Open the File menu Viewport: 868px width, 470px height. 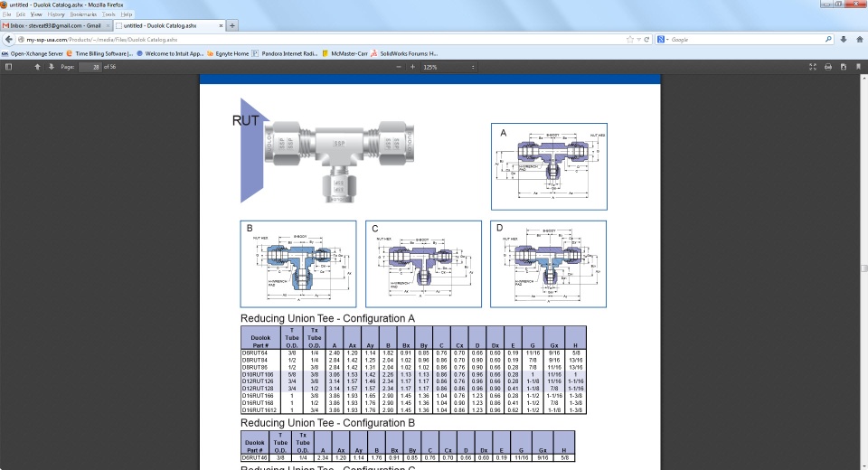[6, 14]
